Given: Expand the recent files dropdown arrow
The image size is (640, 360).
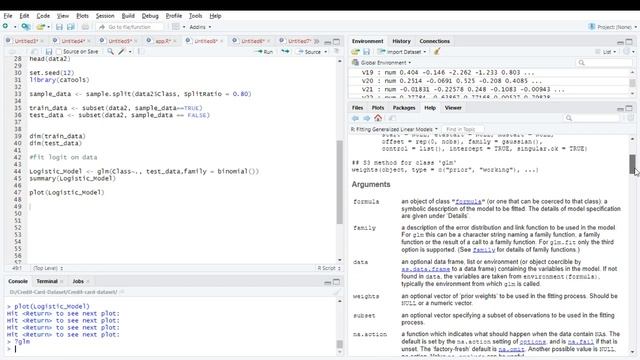Looking at the screenshot, I should point(49,27).
